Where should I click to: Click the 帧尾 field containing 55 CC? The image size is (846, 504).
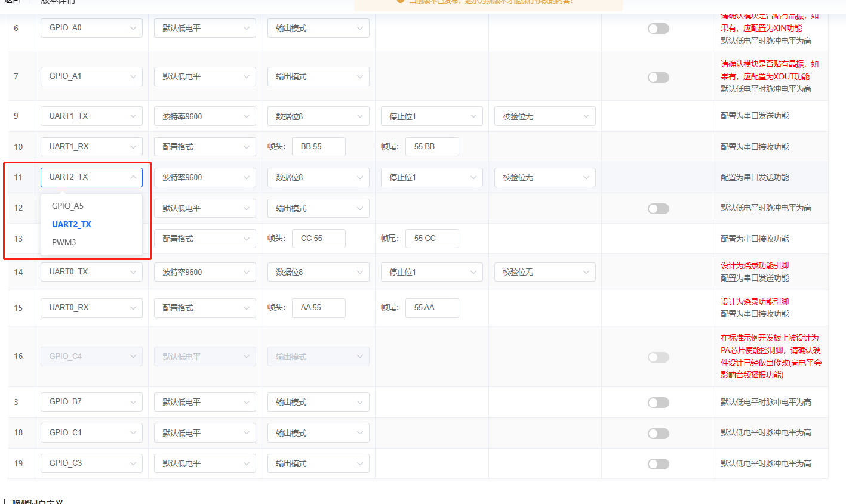pyautogui.click(x=432, y=239)
